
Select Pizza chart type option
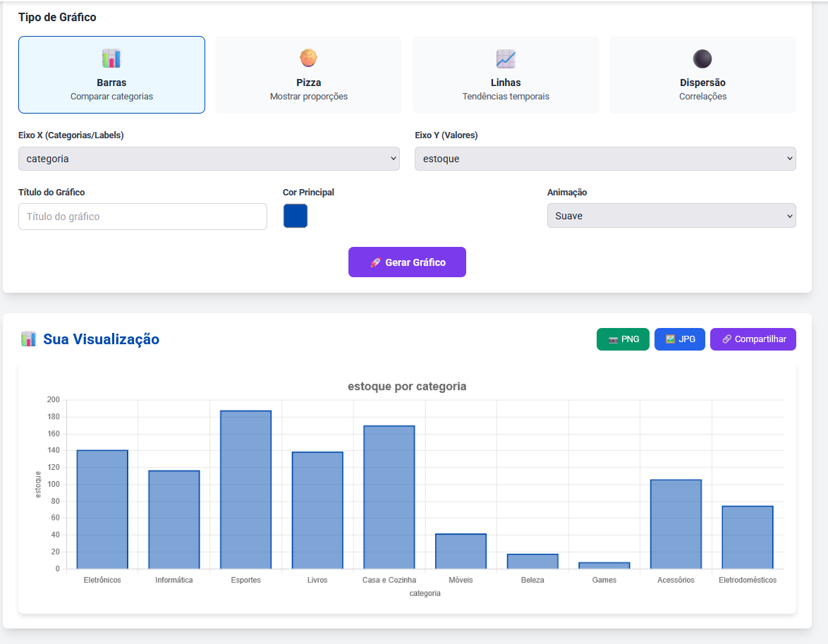[308, 75]
